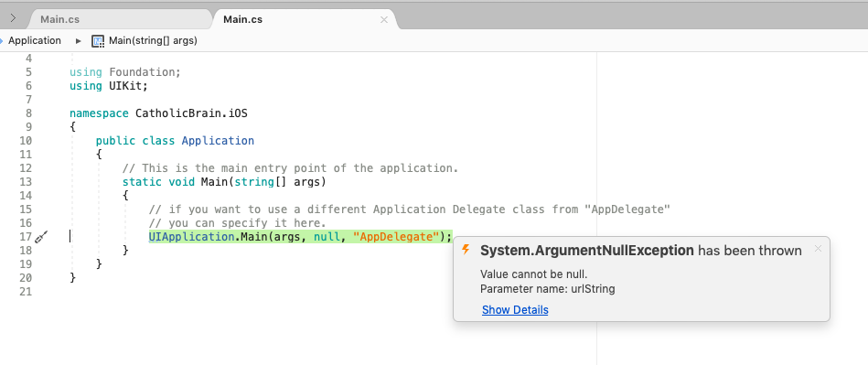The image size is (868, 365).
Task: Click the quick-fix icon on line 17
Action: pyautogui.click(x=41, y=237)
